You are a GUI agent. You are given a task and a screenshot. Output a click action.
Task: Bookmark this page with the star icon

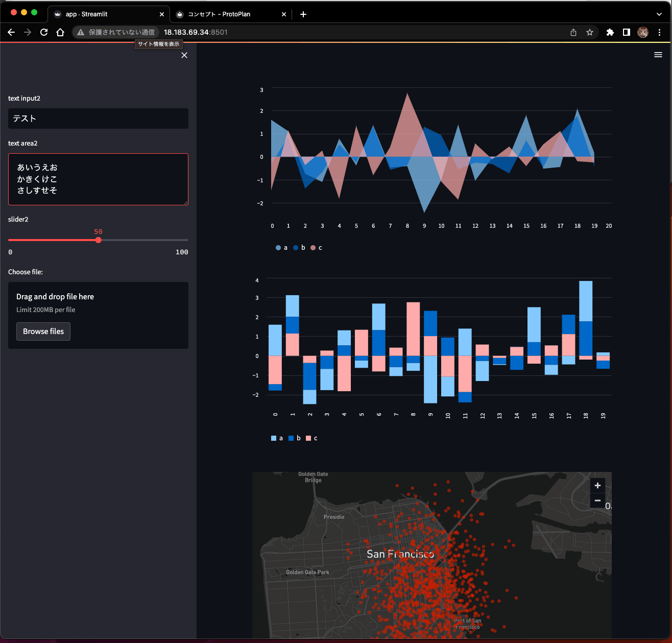[590, 32]
